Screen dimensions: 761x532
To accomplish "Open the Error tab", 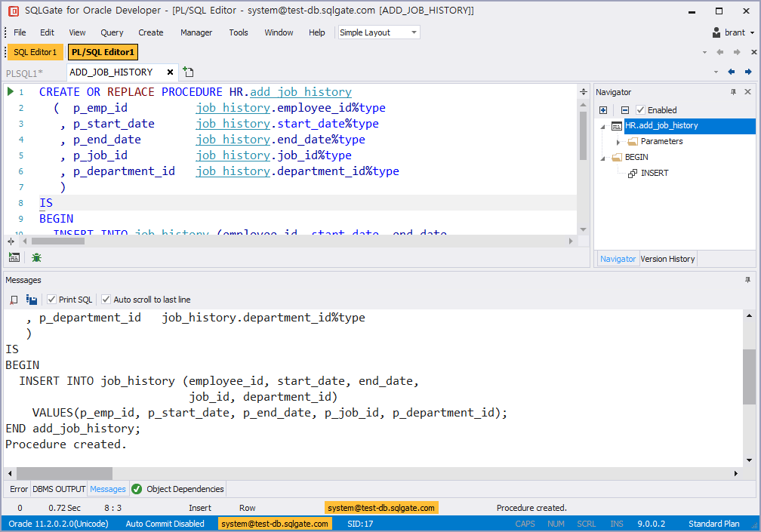I will [x=18, y=489].
